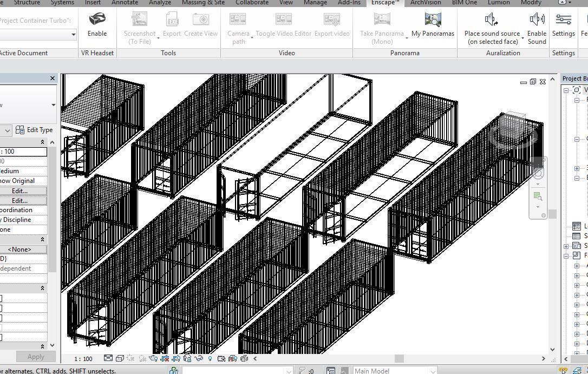
Task: Open the Collaborate ribbon tab
Action: pos(252,3)
